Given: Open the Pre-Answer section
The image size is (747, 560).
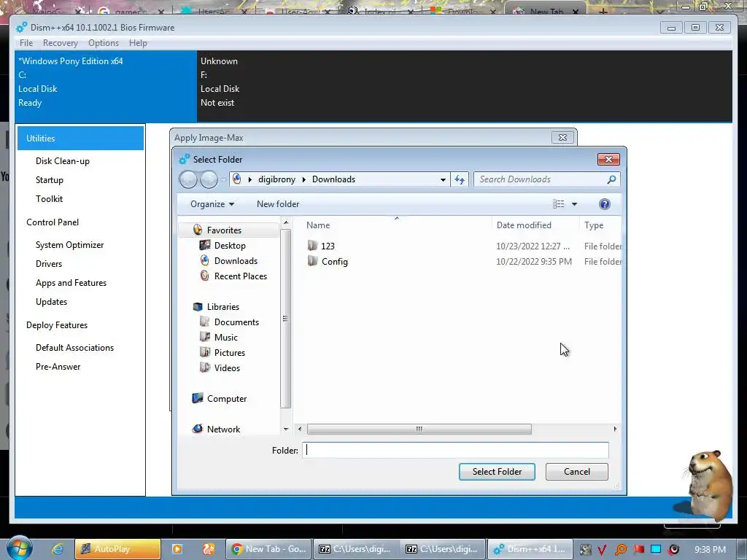Looking at the screenshot, I should click(x=58, y=367).
